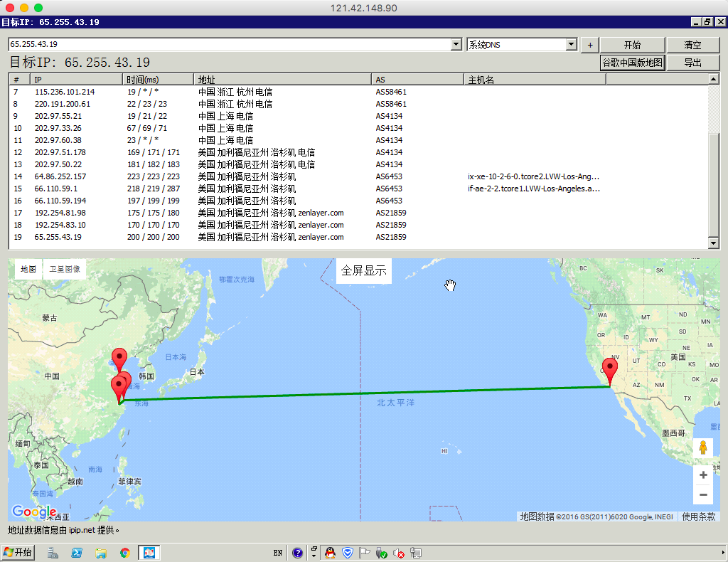
Task: Click the plus button beside DNS
Action: coord(589,45)
